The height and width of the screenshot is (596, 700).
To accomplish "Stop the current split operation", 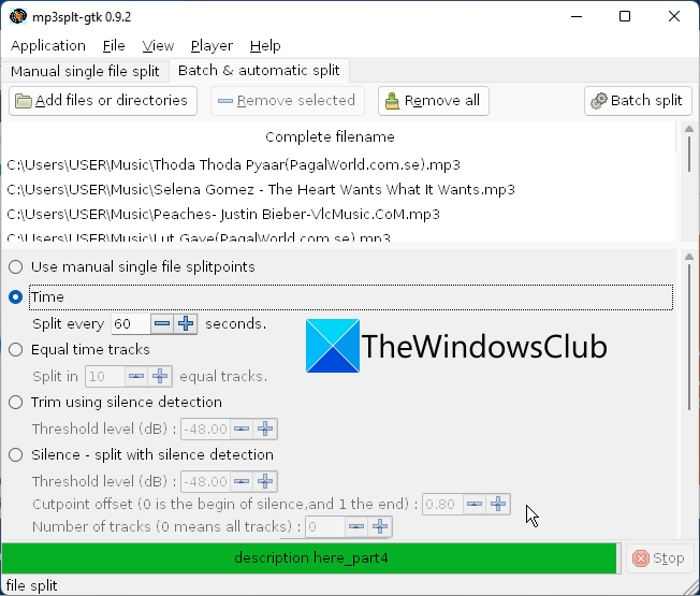I will [659, 558].
